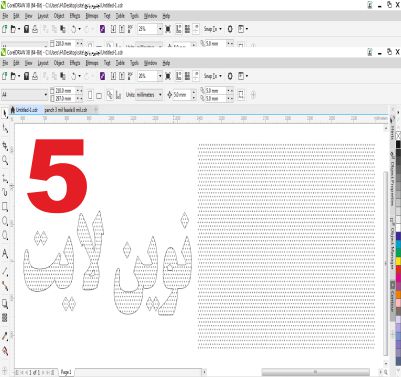Set page orientation to Landscape

click(x=99, y=96)
